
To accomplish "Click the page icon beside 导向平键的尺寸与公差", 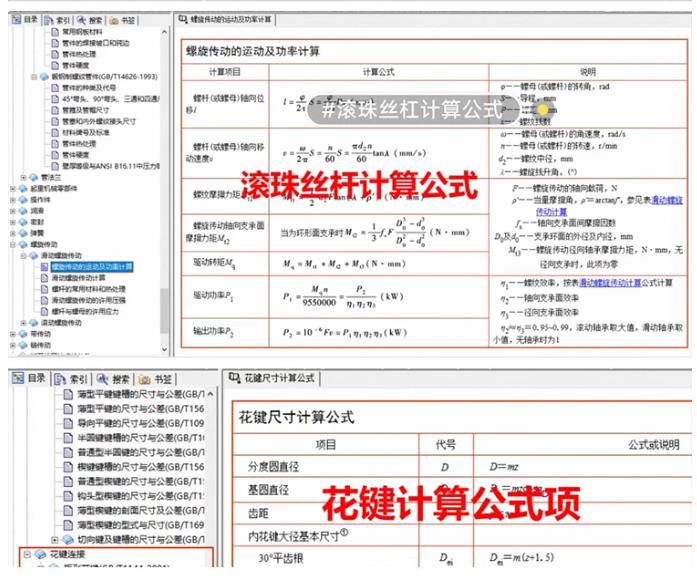I will click(68, 423).
